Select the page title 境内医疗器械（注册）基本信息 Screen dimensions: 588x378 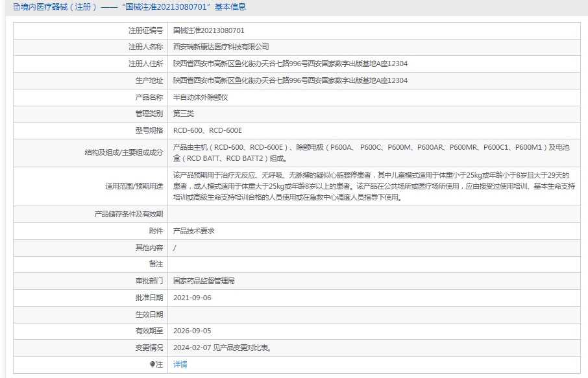pyautogui.click(x=133, y=7)
